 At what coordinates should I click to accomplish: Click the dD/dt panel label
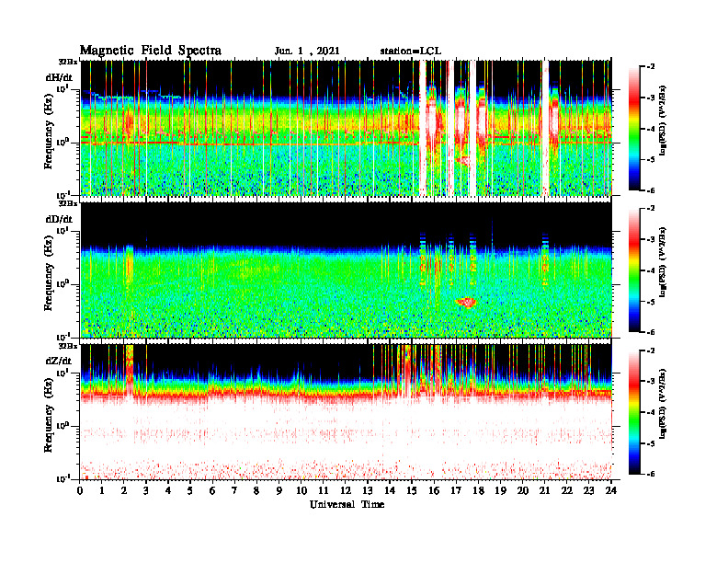59,219
